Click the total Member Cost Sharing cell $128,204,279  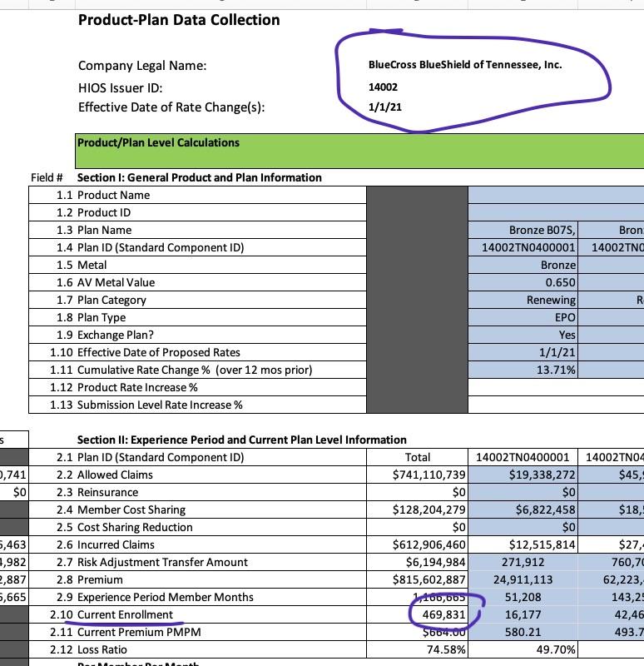point(429,509)
